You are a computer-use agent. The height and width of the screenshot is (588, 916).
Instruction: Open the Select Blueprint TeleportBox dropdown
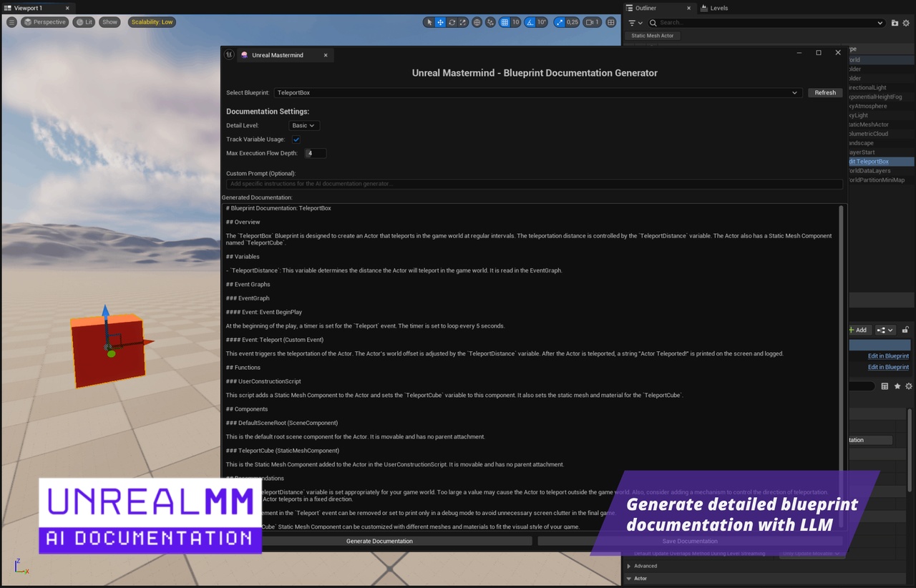537,93
